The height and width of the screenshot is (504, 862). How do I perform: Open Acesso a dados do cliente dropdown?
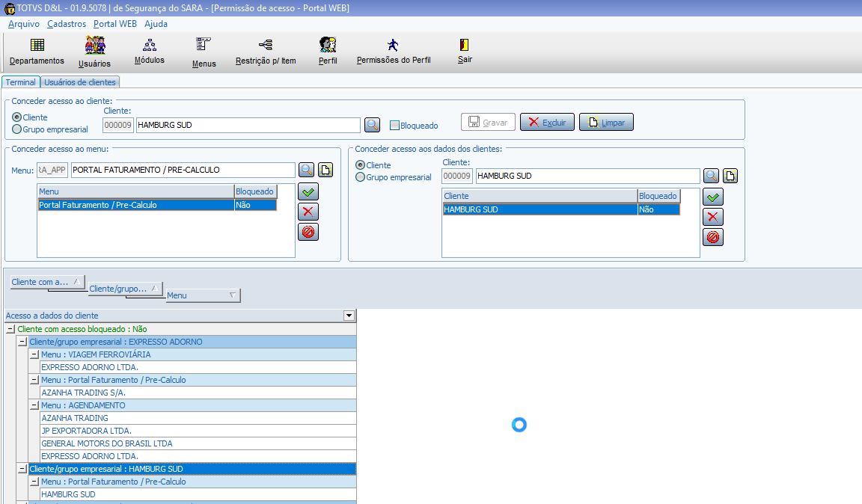coord(349,316)
